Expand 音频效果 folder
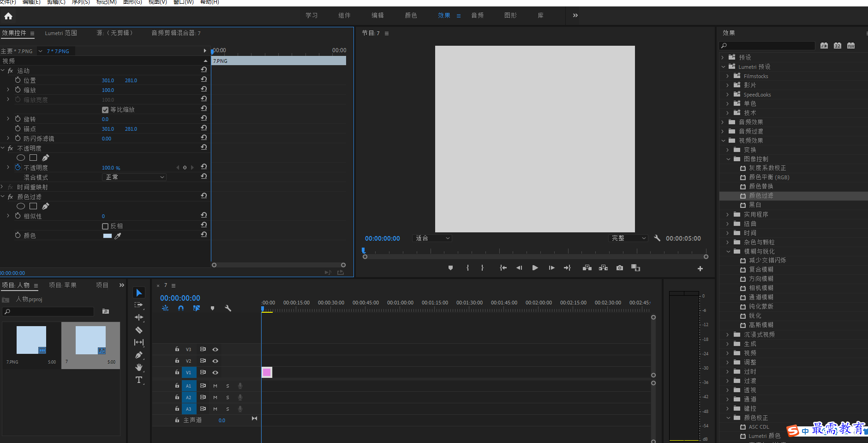Viewport: 868px width, 443px height. 724,122
